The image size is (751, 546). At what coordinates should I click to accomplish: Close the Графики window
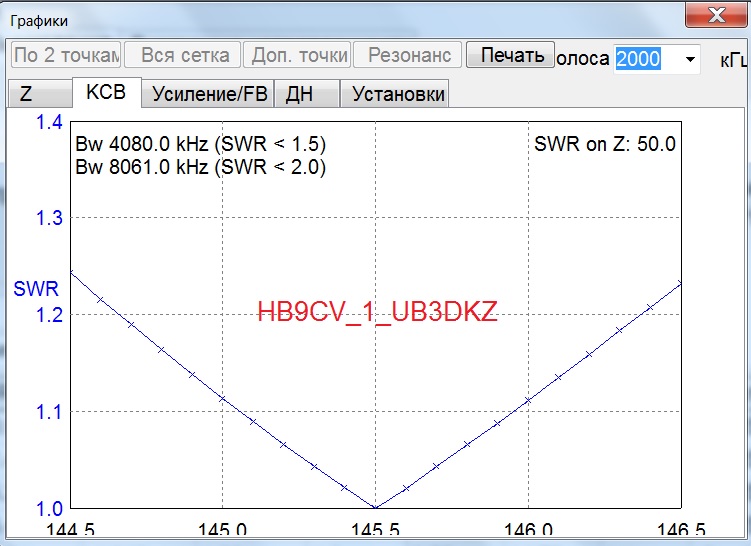point(717,14)
